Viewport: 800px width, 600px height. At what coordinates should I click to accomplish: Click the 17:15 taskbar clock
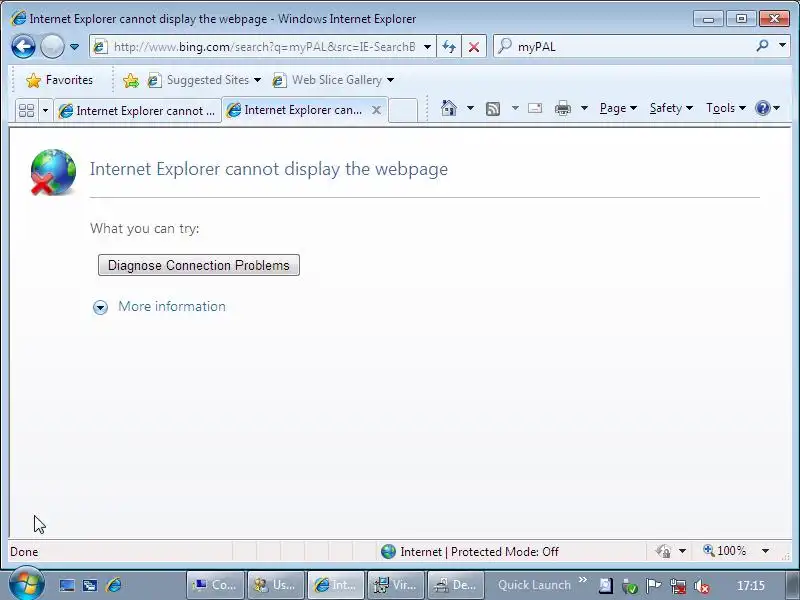coord(751,585)
